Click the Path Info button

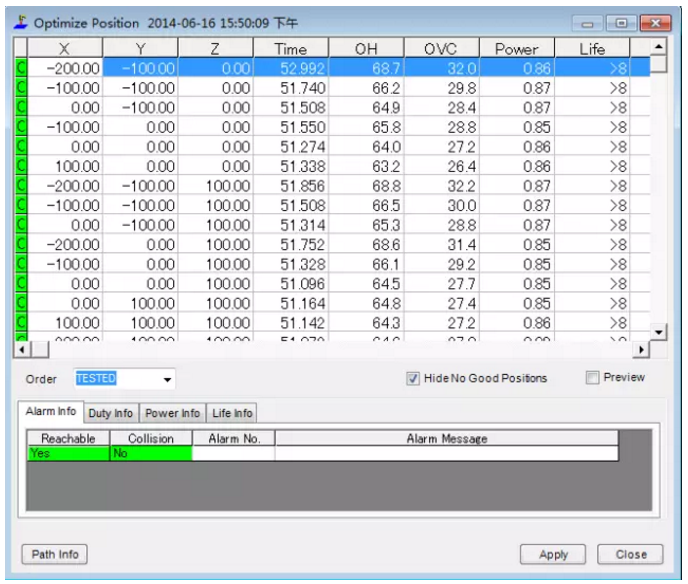coord(55,555)
